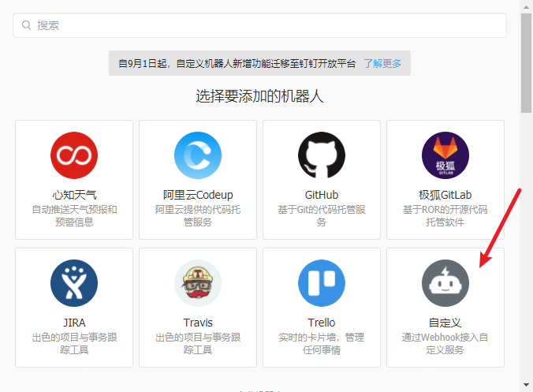
Task: Choose the Travis mascot icon
Action: 198,283
